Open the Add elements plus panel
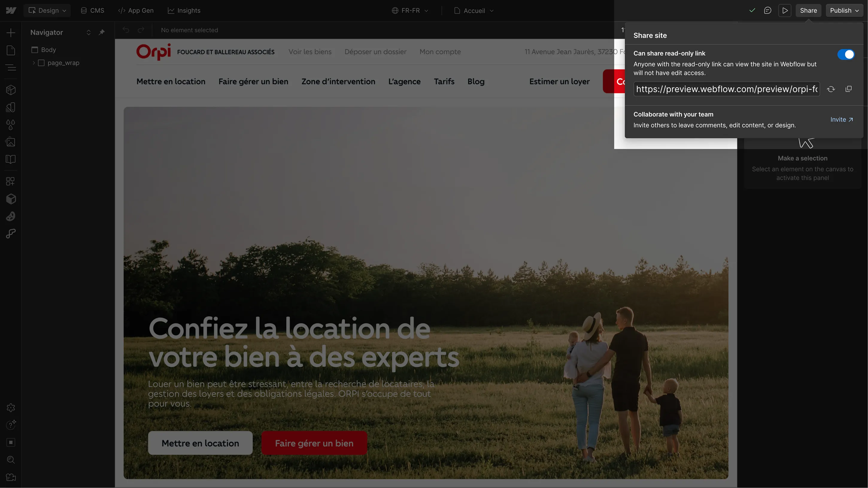This screenshot has height=488, width=868. [11, 33]
